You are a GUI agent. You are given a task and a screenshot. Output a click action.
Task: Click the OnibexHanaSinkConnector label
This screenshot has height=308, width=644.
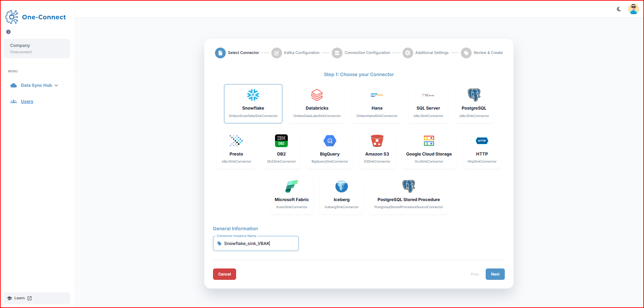(x=377, y=116)
